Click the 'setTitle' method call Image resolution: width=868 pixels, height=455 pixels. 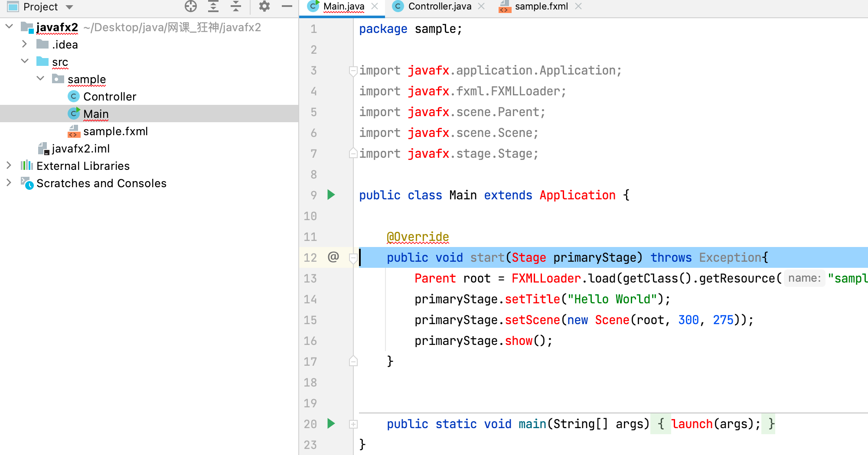point(532,299)
